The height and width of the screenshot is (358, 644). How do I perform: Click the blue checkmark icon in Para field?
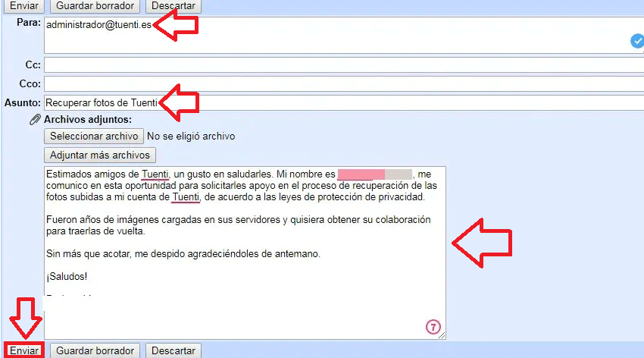(637, 41)
